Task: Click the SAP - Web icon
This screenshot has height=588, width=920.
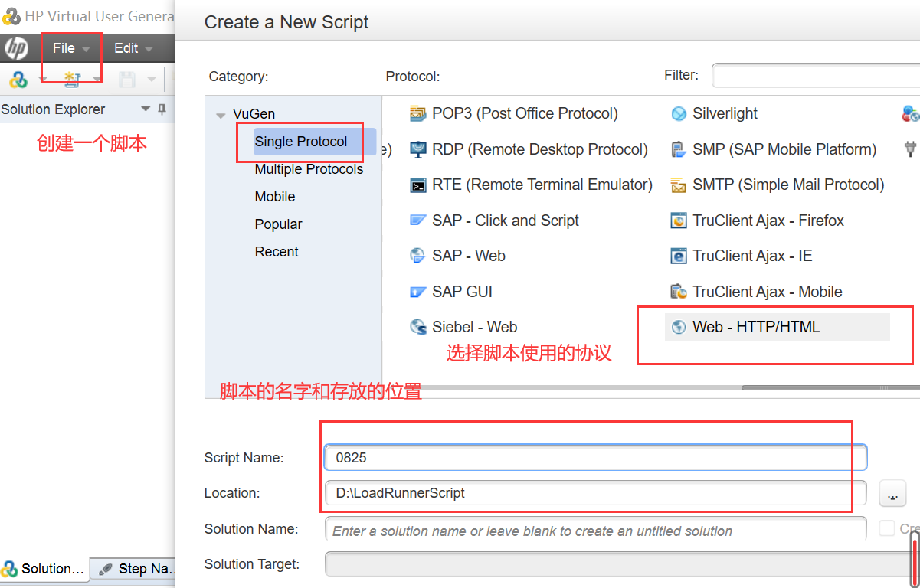Action: [417, 256]
